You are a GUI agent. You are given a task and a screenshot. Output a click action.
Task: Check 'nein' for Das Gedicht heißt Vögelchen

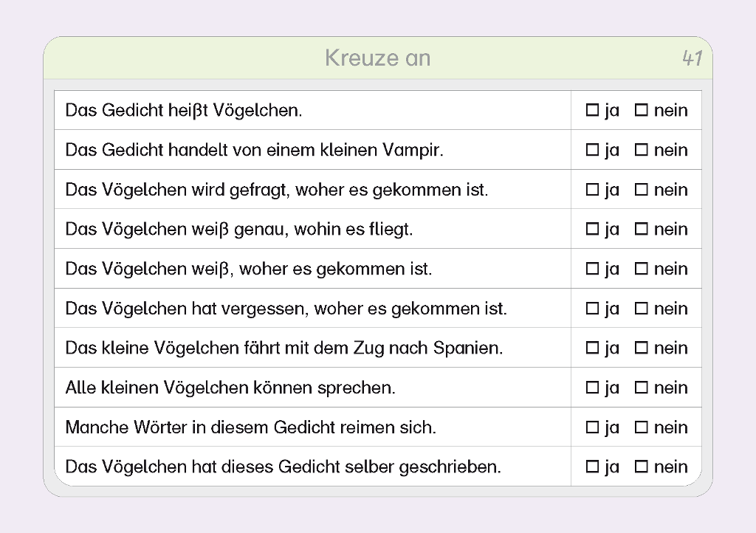[641, 111]
